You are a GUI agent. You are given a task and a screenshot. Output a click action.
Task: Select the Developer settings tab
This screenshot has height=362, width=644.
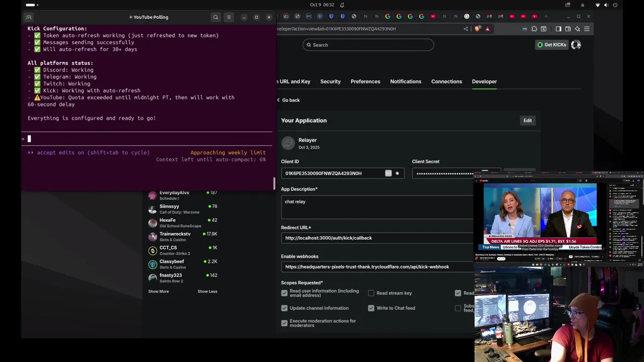pyautogui.click(x=485, y=81)
